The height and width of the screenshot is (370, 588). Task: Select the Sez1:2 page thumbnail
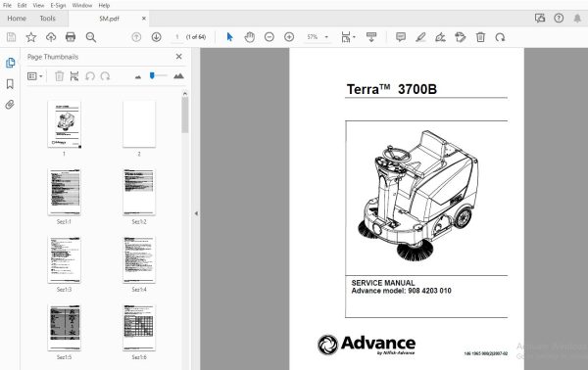[139, 192]
